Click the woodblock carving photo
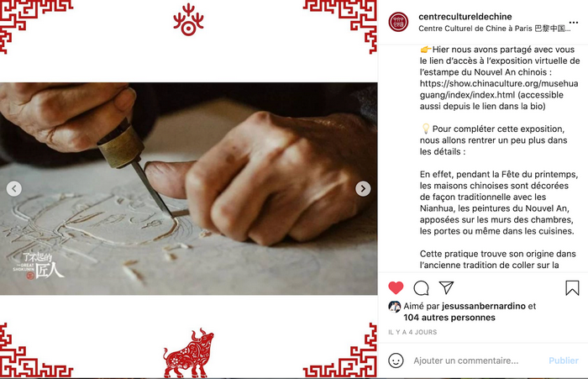 click(189, 188)
